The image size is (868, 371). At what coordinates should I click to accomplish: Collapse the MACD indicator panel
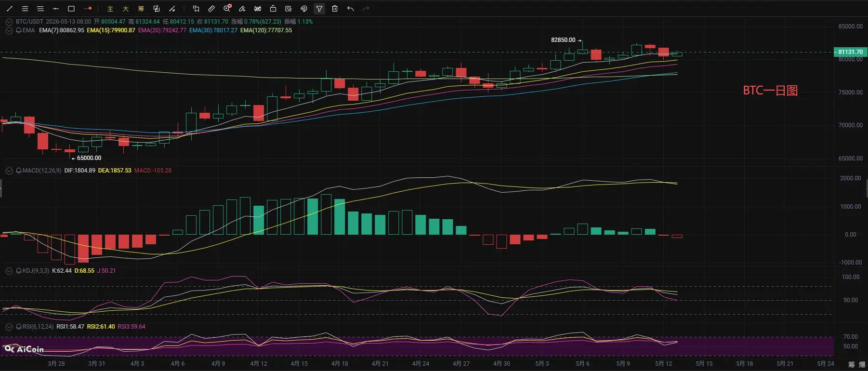point(9,171)
